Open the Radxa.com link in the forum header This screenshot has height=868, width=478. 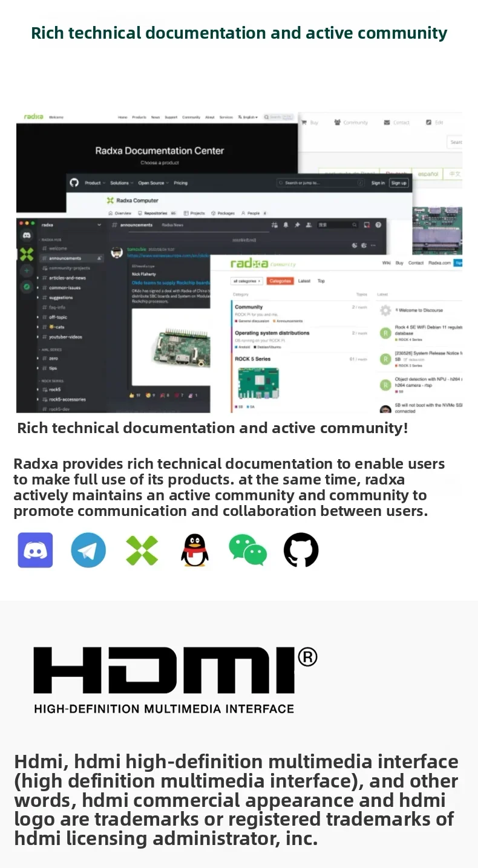tap(439, 263)
